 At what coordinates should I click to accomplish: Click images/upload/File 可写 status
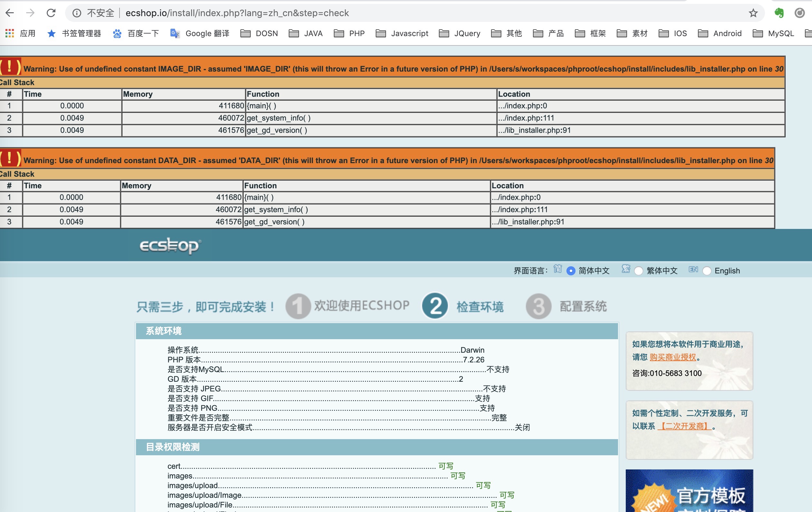498,505
